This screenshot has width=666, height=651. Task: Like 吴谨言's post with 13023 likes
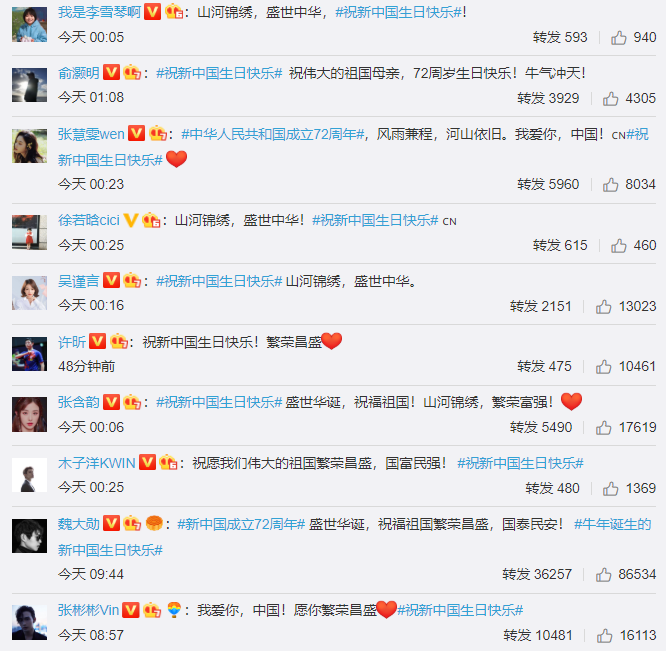point(603,307)
